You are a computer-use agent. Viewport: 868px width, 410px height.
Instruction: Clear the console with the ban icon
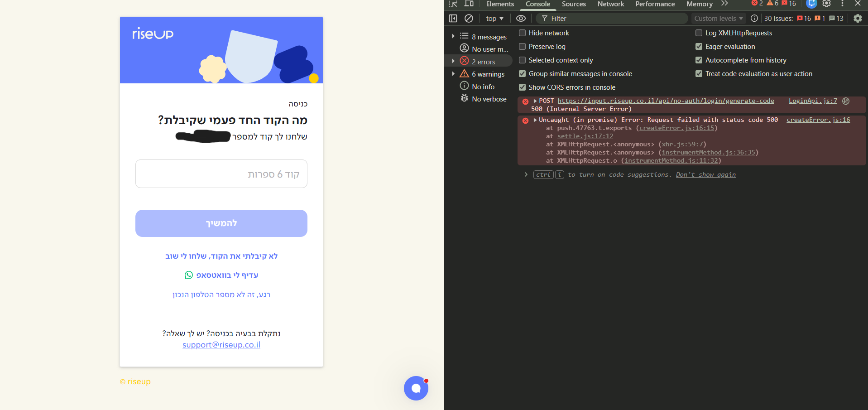click(469, 19)
